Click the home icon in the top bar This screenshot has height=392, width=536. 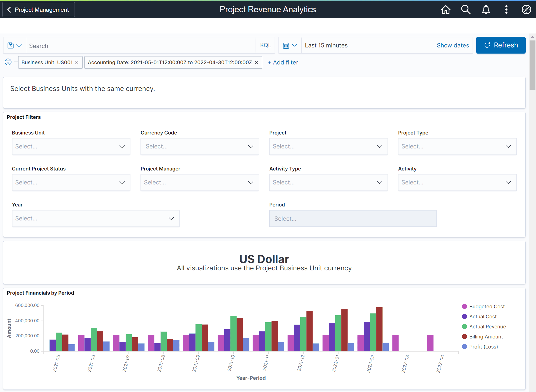446,9
